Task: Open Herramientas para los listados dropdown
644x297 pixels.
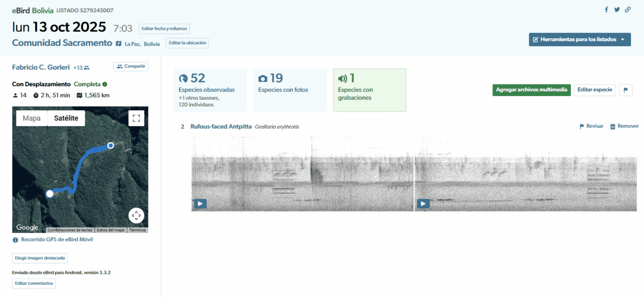Action: coord(580,39)
